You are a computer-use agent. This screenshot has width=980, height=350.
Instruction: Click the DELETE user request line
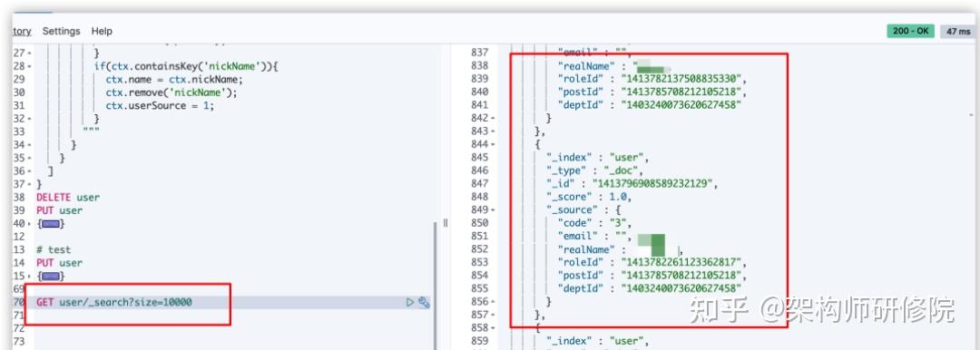coord(67,198)
